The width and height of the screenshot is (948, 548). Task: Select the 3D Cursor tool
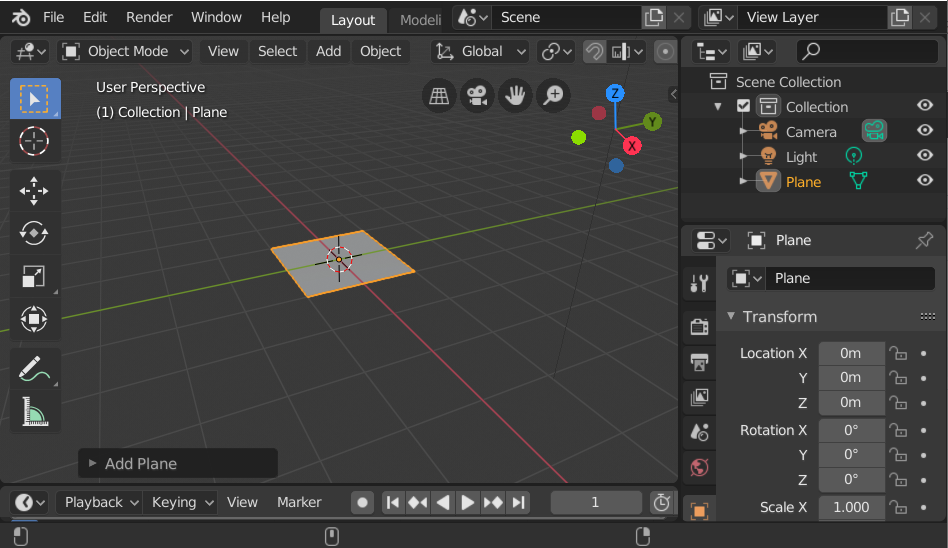[x=35, y=141]
